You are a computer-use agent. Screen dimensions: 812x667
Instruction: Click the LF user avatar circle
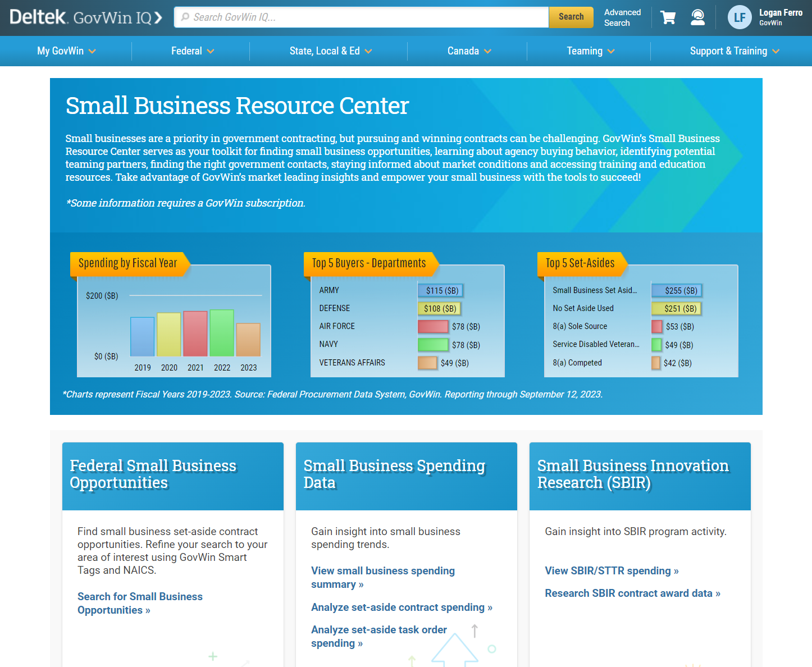coord(740,17)
